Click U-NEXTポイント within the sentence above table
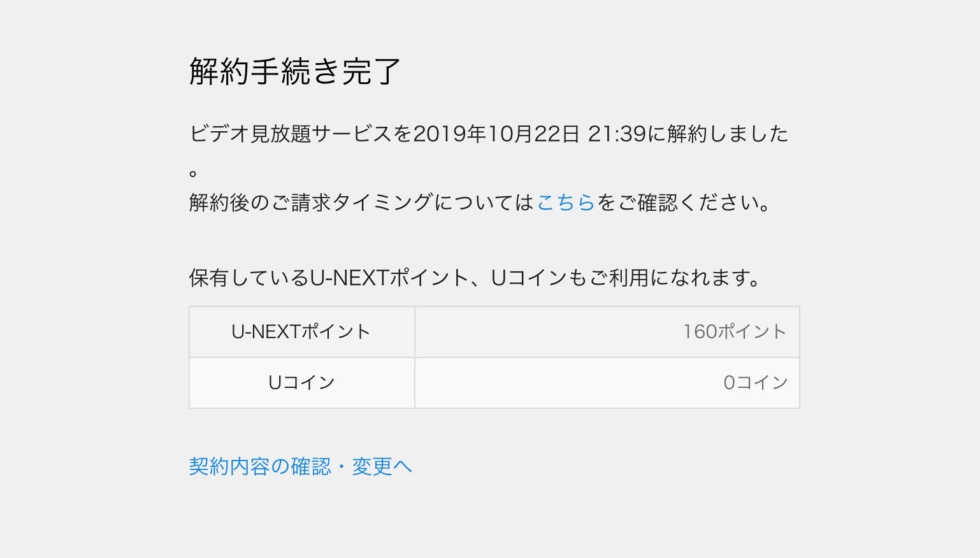The height and width of the screenshot is (558, 980). click(389, 278)
